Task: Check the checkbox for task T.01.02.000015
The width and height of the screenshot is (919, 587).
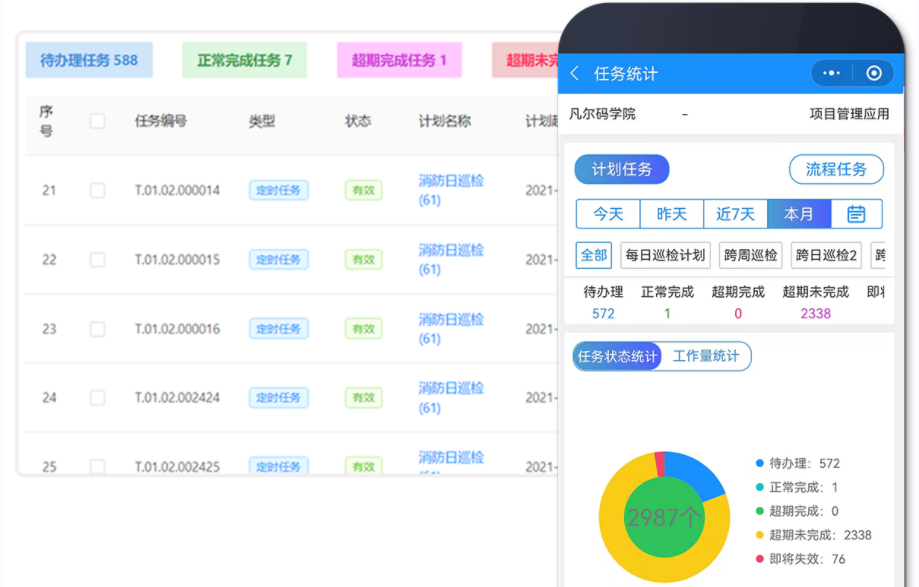Action: coord(95,259)
